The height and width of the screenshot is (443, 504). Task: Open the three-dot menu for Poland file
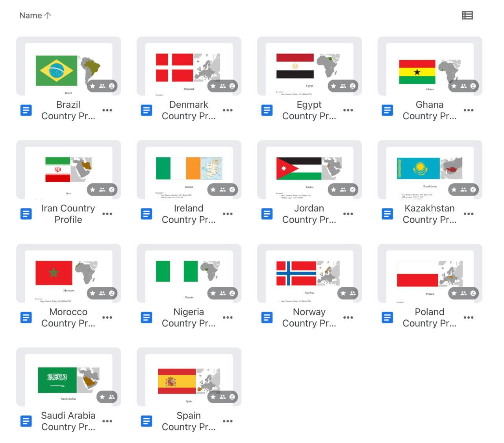pos(469,317)
